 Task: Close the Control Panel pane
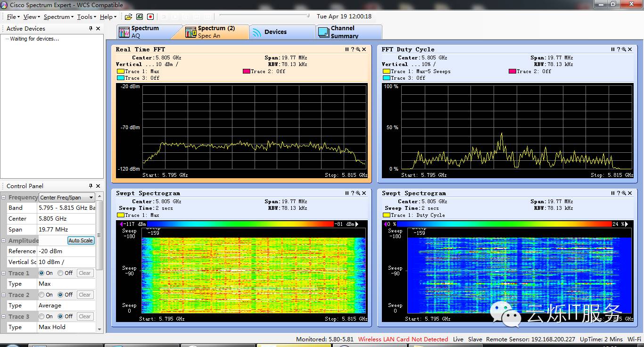click(x=98, y=186)
